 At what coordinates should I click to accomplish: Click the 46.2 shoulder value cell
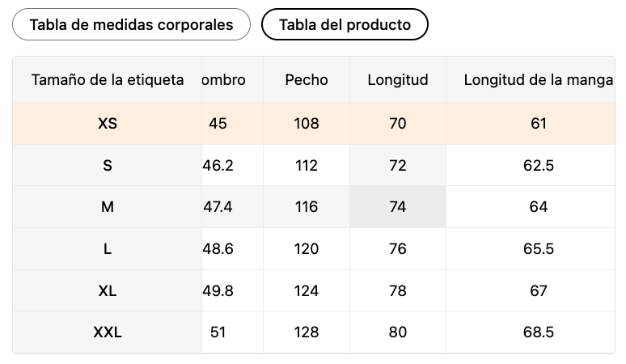[x=218, y=166]
